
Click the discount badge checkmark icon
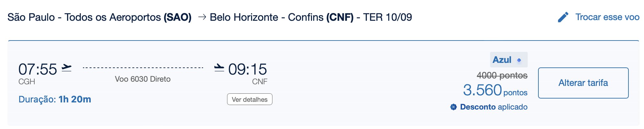click(454, 107)
